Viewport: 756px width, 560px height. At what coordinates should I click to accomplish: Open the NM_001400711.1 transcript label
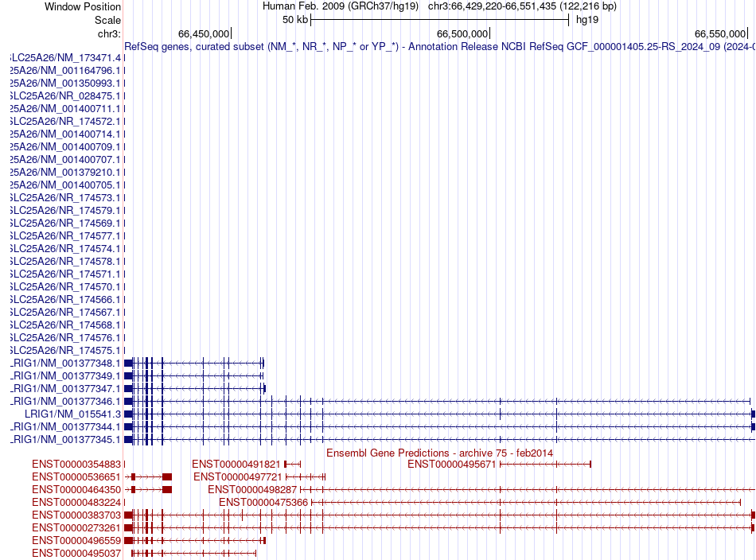pyautogui.click(x=65, y=109)
